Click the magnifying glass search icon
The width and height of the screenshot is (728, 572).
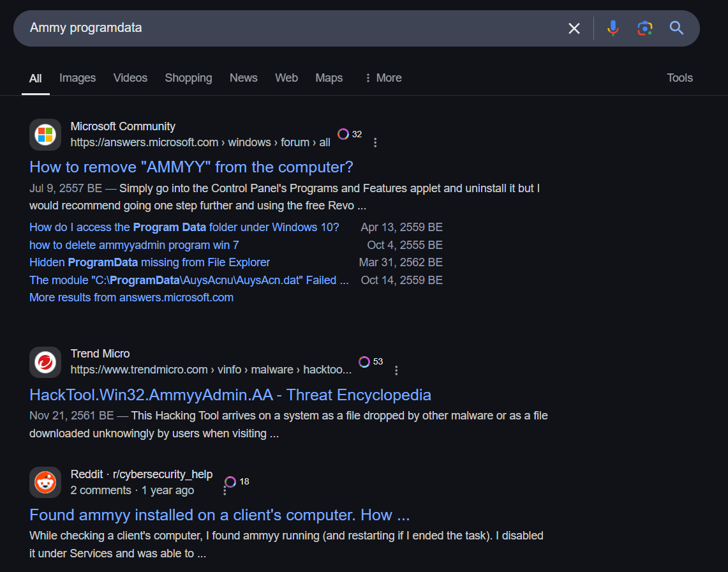click(x=676, y=28)
